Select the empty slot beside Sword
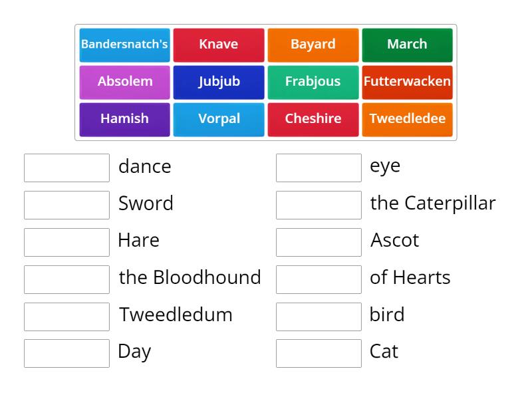 click(x=66, y=205)
